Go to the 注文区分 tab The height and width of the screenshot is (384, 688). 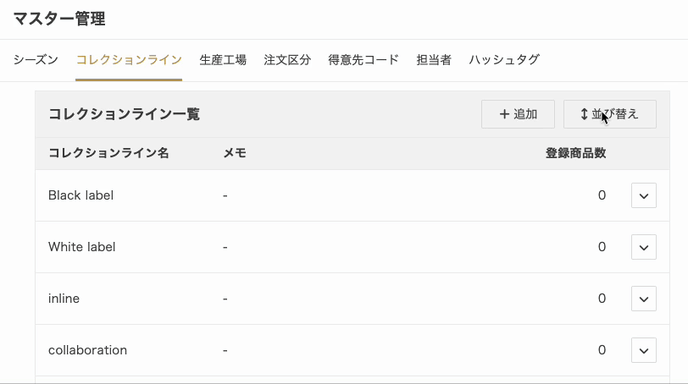point(287,60)
